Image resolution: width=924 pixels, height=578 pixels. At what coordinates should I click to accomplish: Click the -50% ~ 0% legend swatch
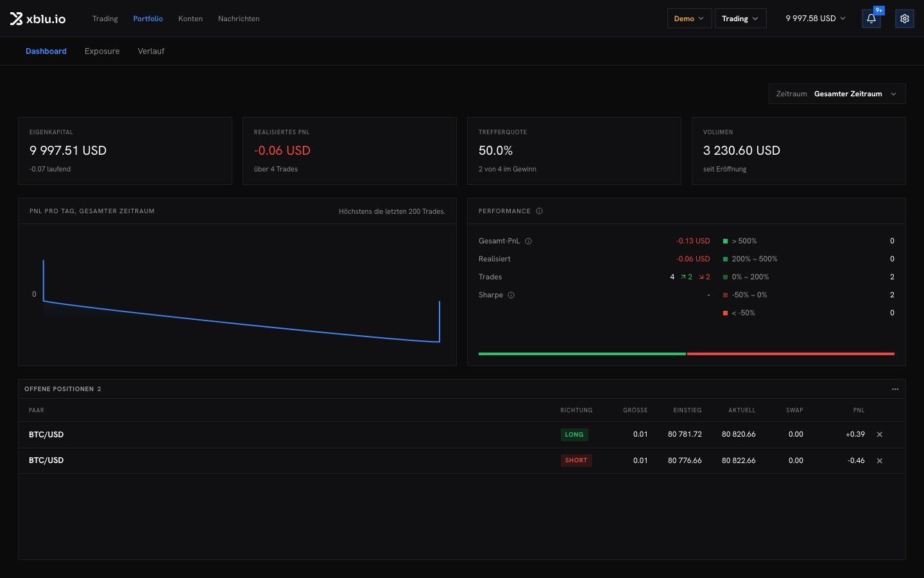(726, 295)
